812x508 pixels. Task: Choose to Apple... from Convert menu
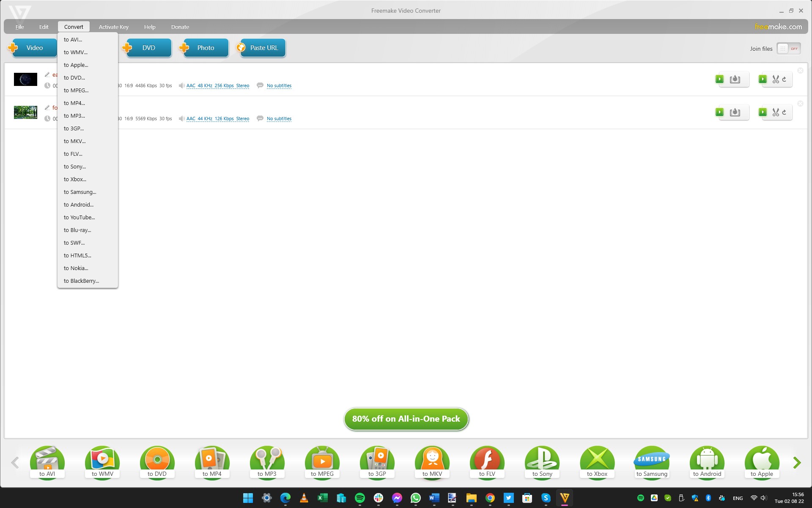88,65
